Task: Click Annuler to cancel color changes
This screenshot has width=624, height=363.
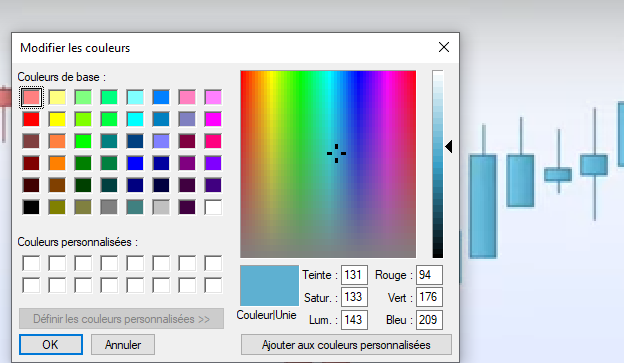Action: [123, 345]
